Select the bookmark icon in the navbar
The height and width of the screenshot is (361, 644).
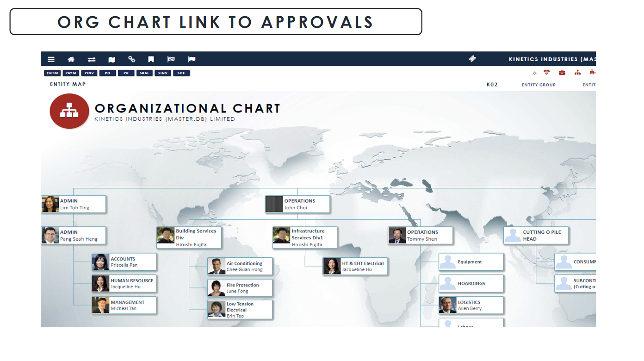151,59
